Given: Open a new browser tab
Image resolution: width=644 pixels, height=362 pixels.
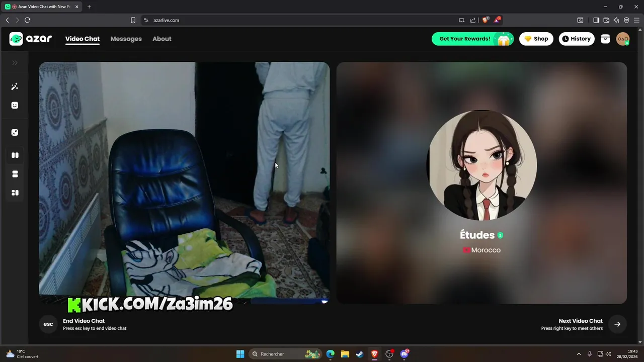Looking at the screenshot, I should [x=89, y=7].
